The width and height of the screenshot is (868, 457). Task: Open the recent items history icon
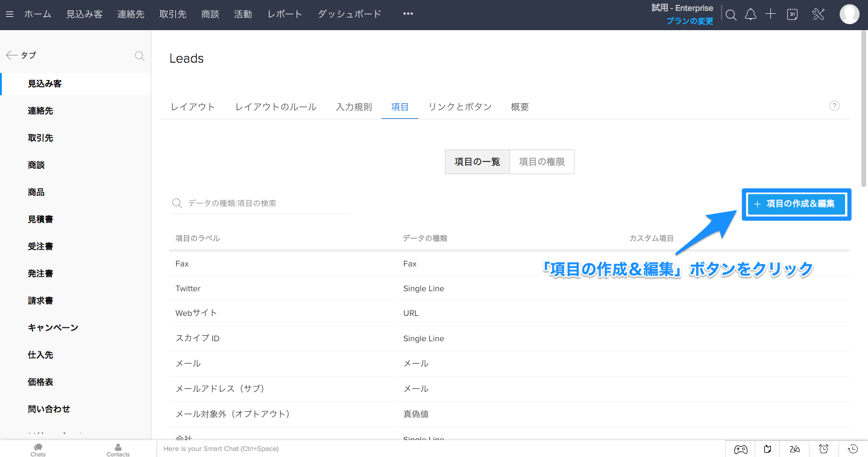pyautogui.click(x=853, y=449)
